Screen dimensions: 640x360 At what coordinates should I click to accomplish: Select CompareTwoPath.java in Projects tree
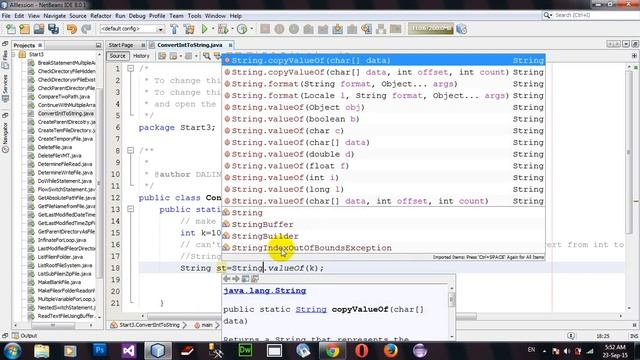[64, 97]
